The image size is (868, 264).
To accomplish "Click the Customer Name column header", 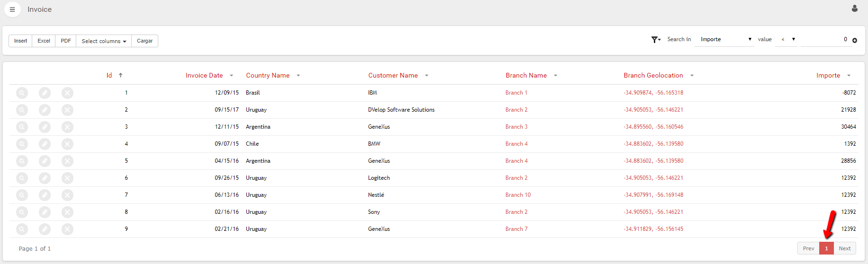I will (x=393, y=76).
